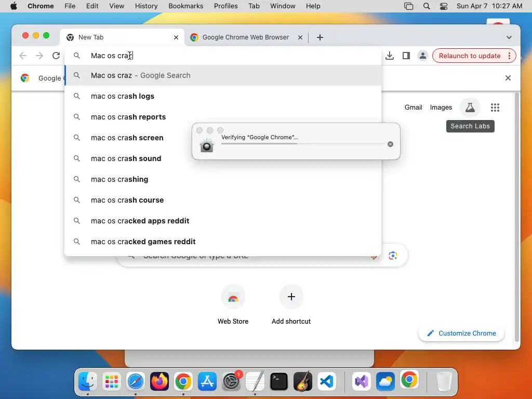This screenshot has height=399, width=532.
Task: Open Visual Studio Code from the Dock
Action: tap(327, 381)
